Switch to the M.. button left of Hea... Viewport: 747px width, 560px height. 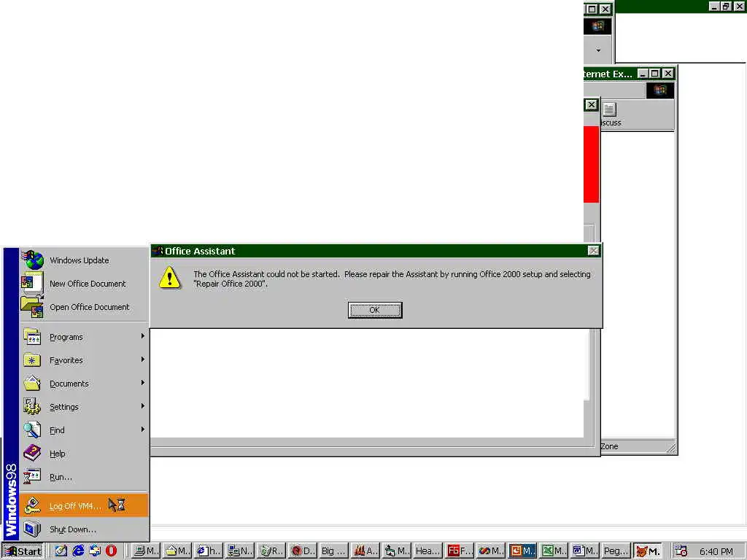click(x=396, y=551)
